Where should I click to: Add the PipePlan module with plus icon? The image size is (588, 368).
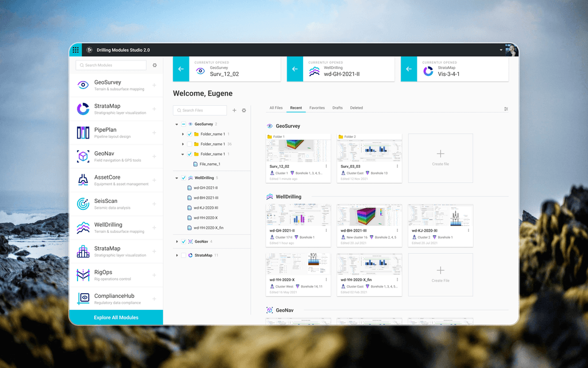tap(154, 133)
